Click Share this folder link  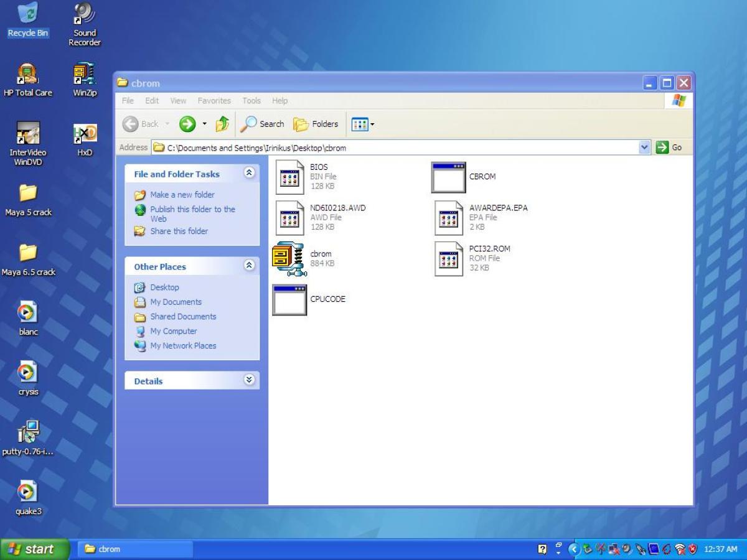pos(179,231)
